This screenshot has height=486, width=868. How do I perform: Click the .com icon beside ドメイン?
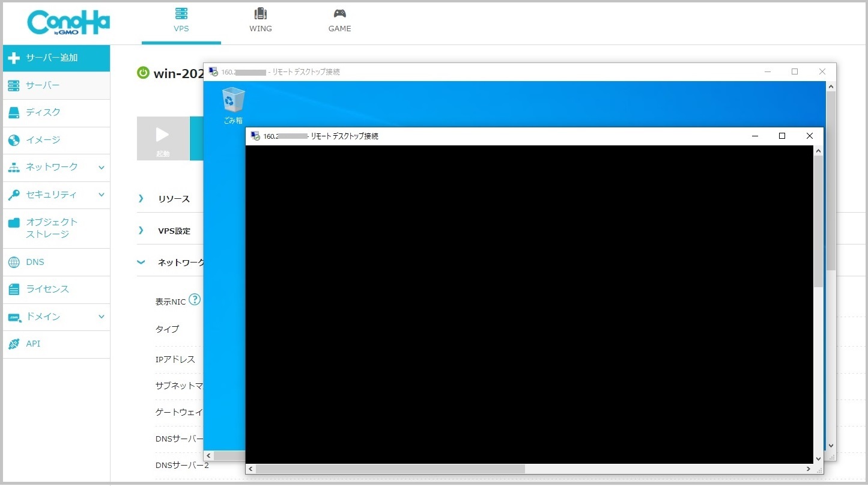pos(14,317)
